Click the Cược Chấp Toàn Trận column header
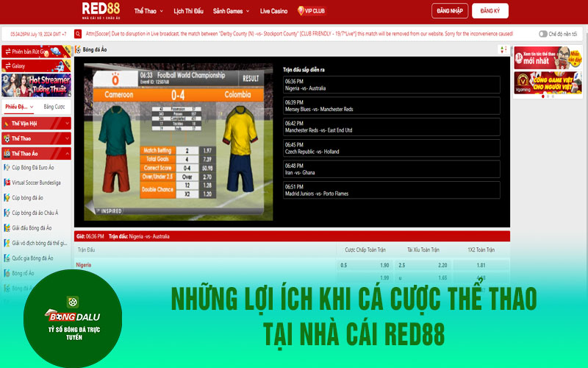 pos(365,250)
